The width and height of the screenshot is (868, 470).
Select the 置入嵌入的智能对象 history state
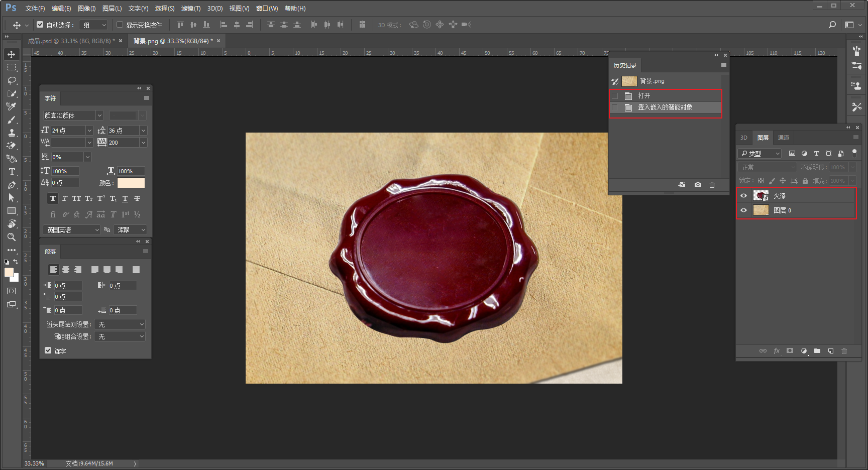click(666, 107)
